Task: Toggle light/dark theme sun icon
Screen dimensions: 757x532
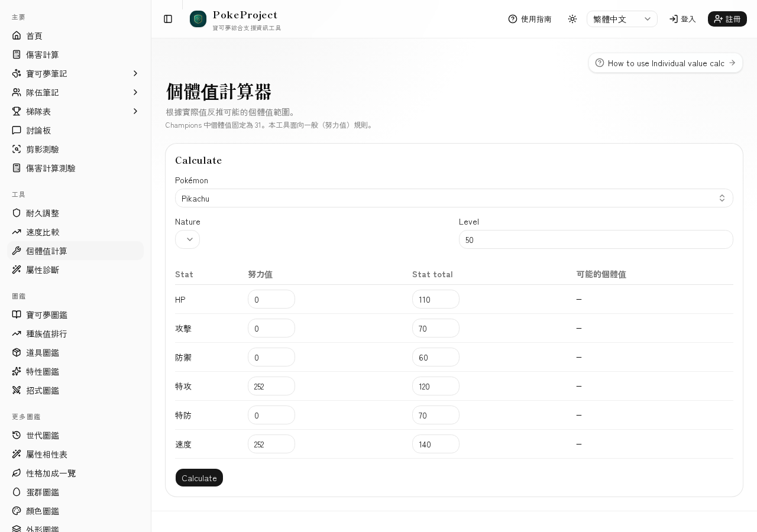Action: click(572, 19)
